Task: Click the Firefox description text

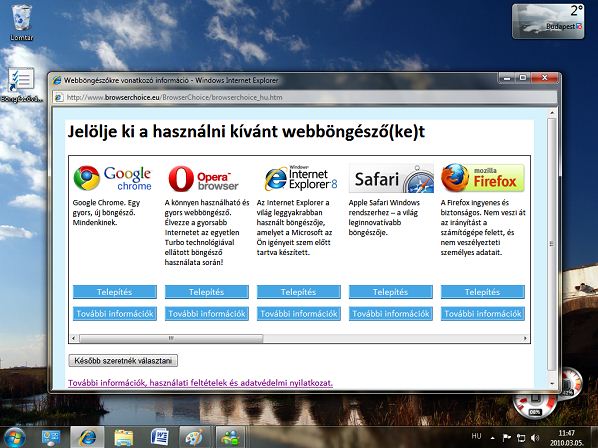Action: [x=483, y=228]
